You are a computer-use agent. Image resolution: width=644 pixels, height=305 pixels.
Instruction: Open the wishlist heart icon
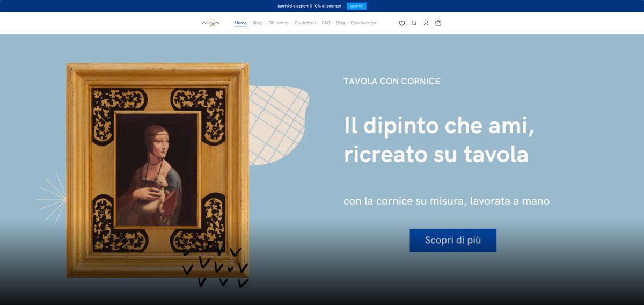point(402,23)
